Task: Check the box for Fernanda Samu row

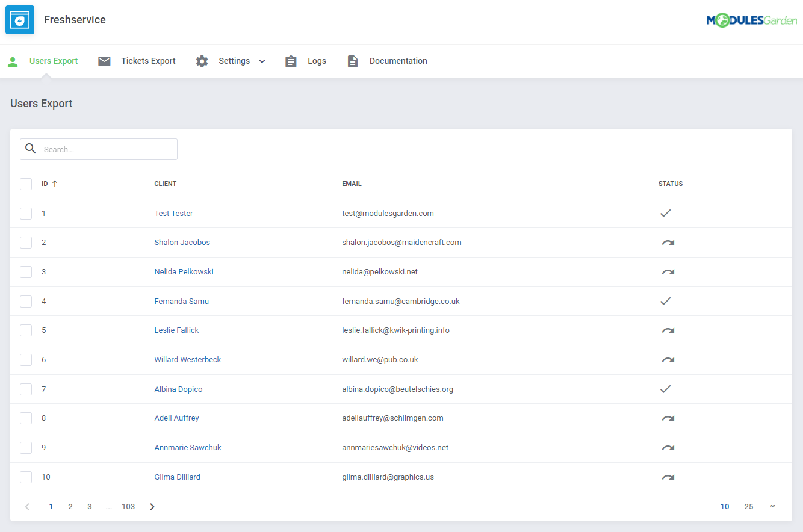Action: tap(26, 302)
